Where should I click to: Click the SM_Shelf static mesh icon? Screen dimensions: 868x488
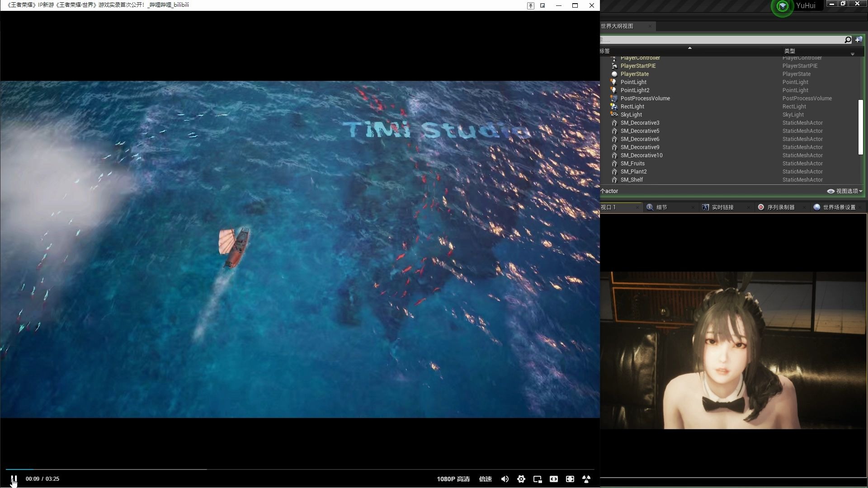(x=614, y=180)
